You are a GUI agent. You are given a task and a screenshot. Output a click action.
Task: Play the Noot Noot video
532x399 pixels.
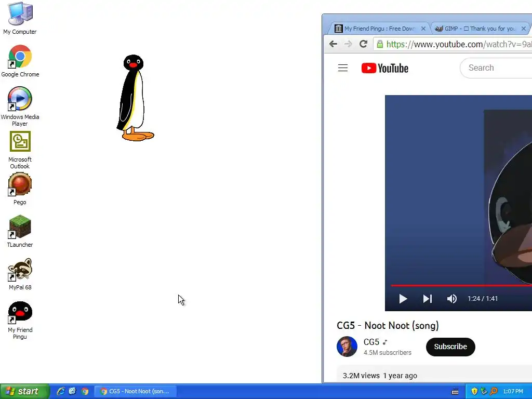(x=403, y=299)
